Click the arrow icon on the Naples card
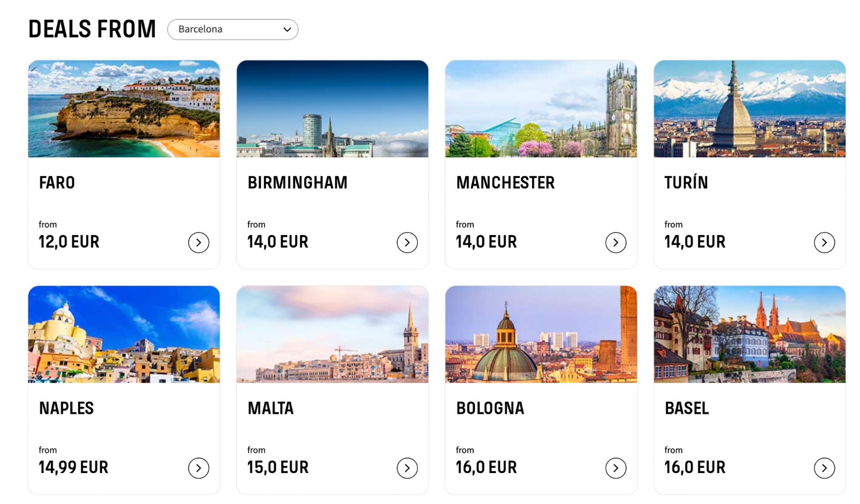This screenshot has width=860, height=504. [198, 467]
